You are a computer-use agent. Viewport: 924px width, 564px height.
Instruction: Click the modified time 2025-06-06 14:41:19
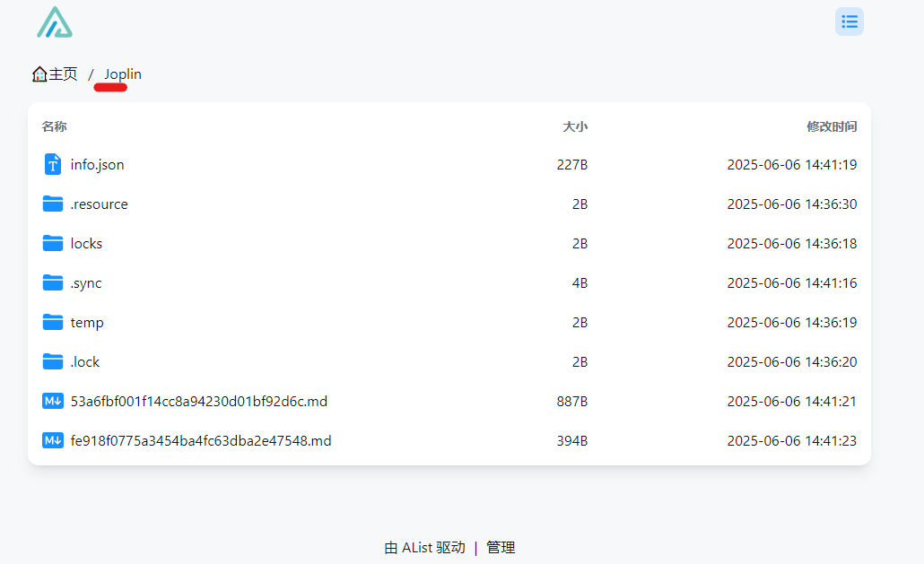[x=792, y=164]
